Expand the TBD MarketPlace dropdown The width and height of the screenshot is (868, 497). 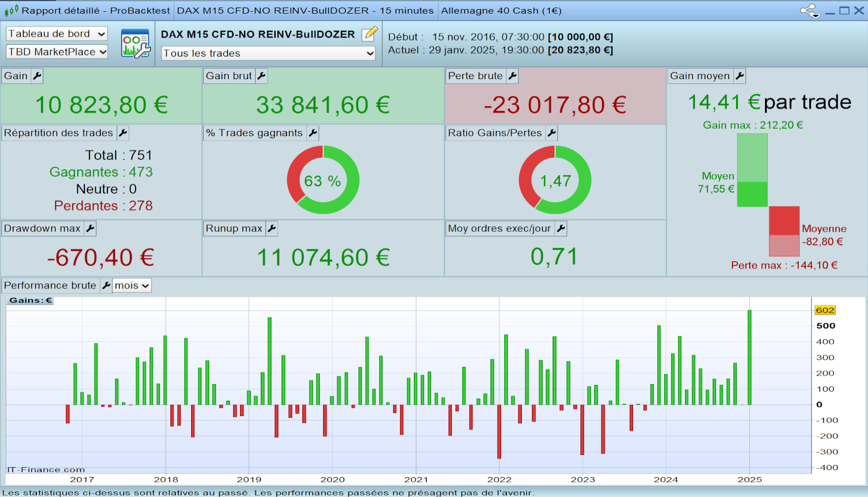click(x=56, y=52)
